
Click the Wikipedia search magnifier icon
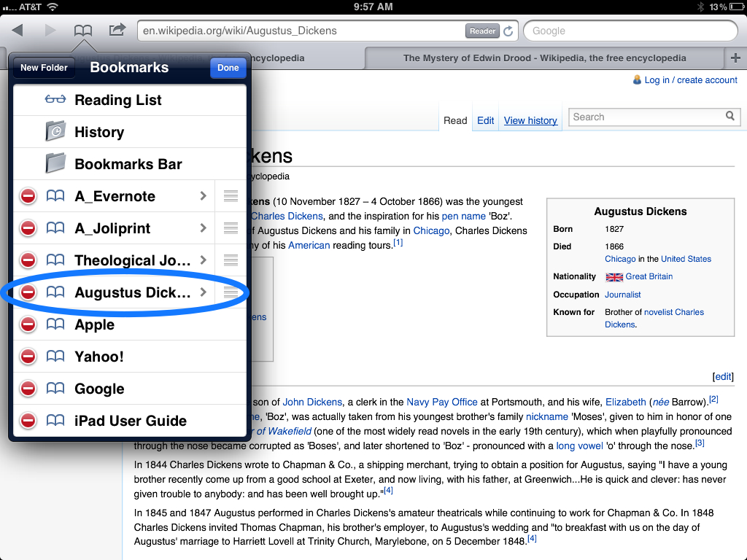pyautogui.click(x=730, y=117)
